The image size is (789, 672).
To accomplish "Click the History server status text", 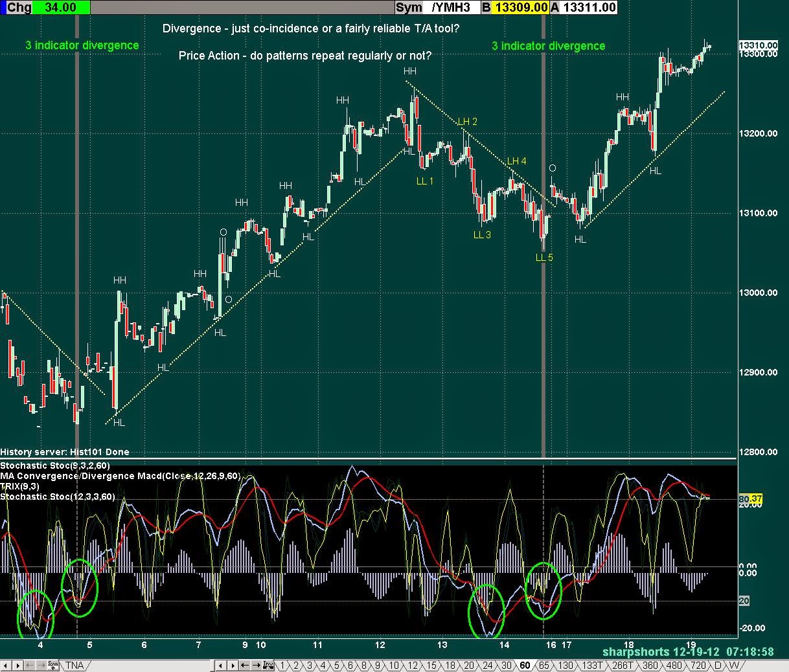I will [x=65, y=452].
